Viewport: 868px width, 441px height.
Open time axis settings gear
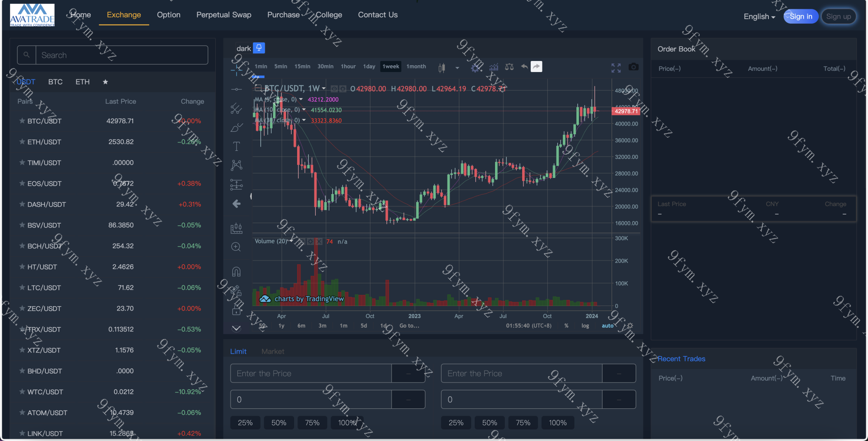[630, 325]
